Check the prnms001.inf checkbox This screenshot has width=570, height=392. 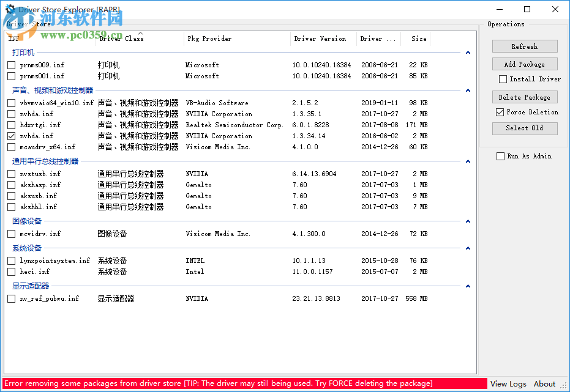coord(11,76)
